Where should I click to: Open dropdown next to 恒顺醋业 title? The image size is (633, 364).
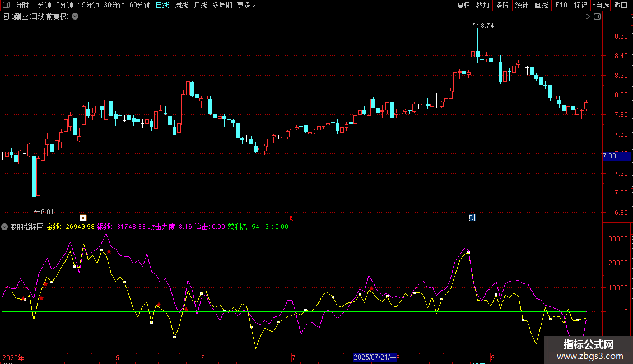click(75, 17)
